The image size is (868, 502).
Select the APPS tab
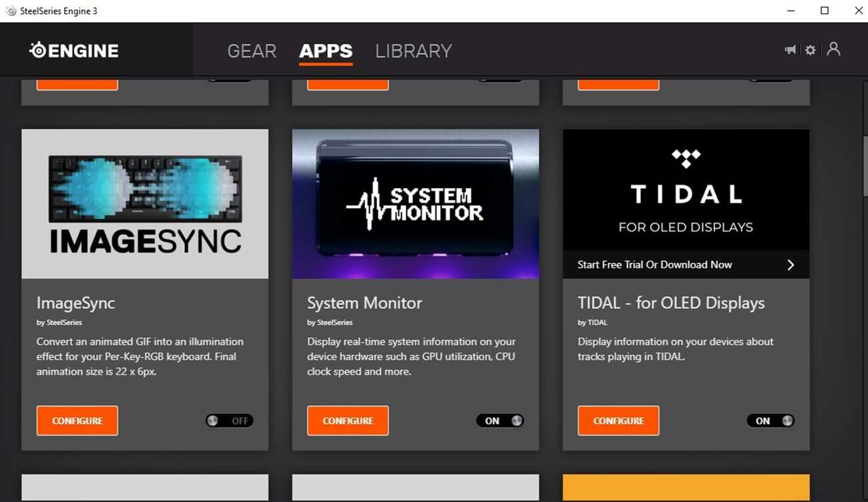coord(326,51)
